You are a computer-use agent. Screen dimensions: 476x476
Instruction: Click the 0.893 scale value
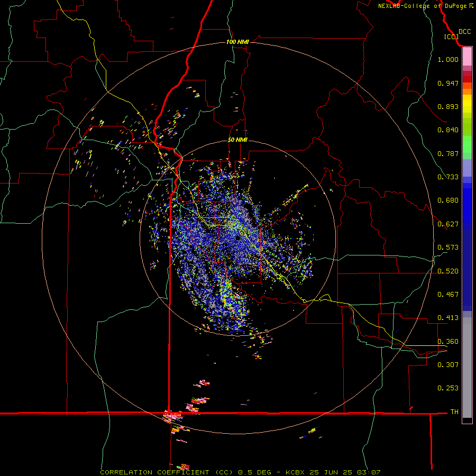(x=448, y=106)
